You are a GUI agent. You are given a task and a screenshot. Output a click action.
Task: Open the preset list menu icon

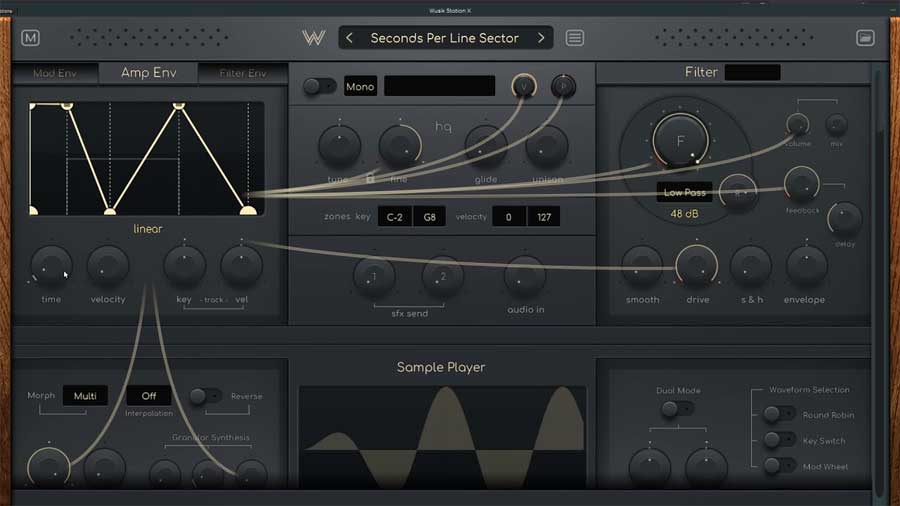click(575, 38)
